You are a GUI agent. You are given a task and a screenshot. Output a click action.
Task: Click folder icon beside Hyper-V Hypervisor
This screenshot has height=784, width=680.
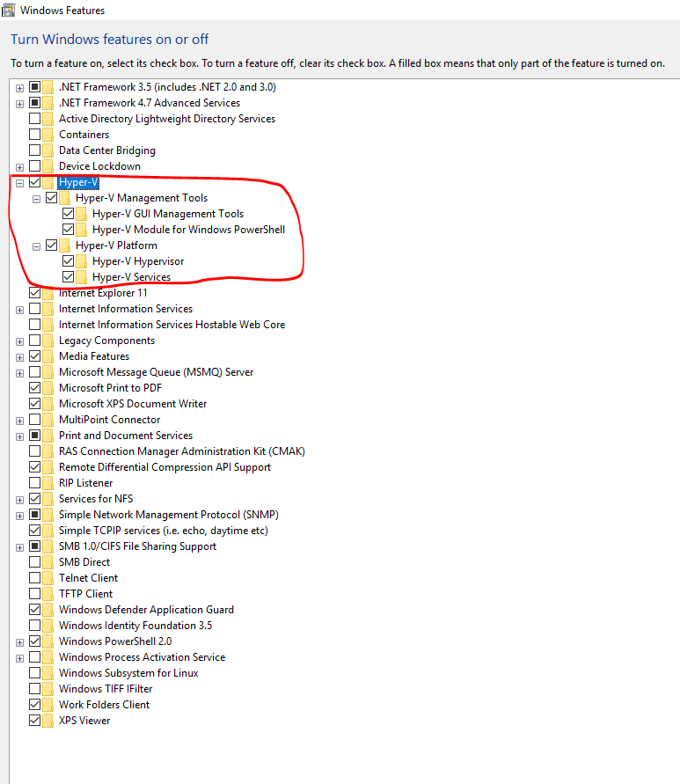click(x=82, y=261)
